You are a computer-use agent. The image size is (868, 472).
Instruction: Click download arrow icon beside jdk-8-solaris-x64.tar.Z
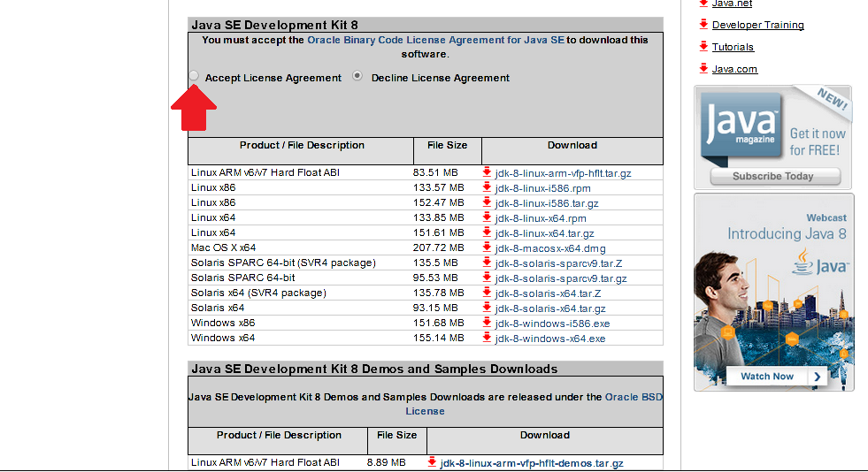(487, 292)
